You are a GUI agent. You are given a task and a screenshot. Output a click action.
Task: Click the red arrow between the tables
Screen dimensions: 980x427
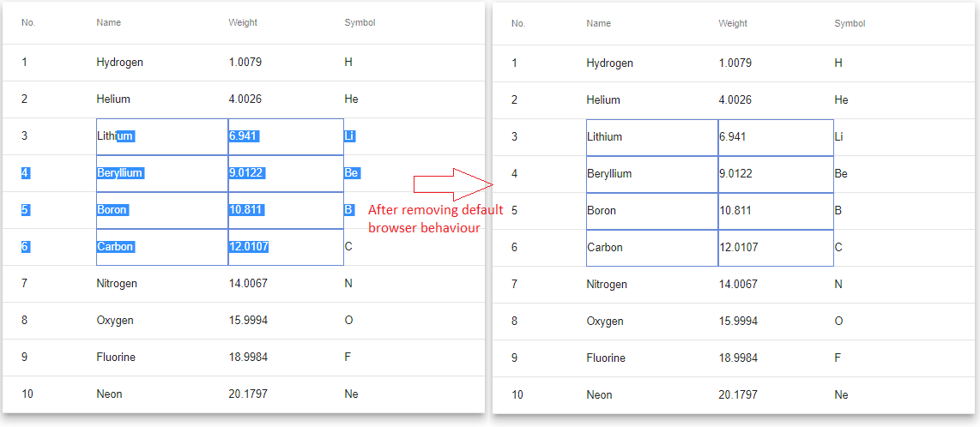pyautogui.click(x=454, y=183)
